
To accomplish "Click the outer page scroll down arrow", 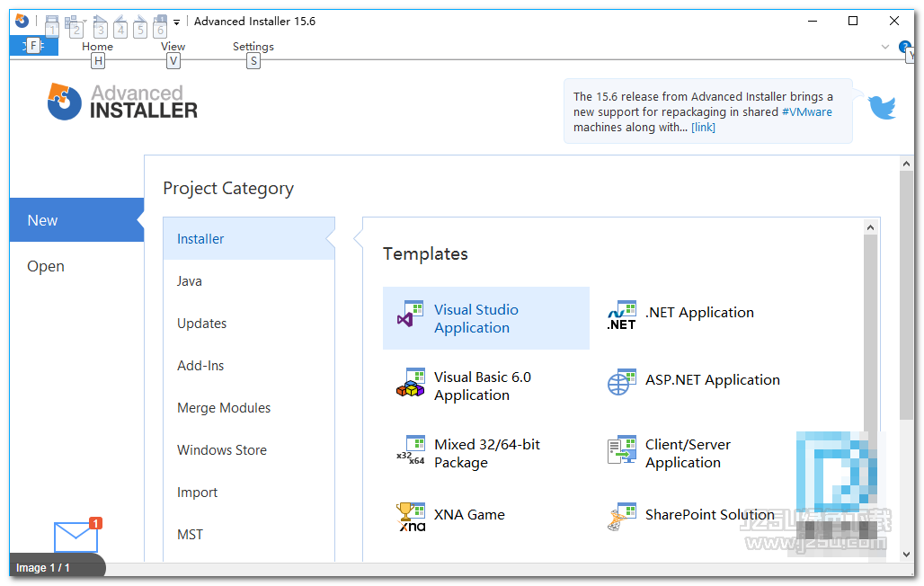I will [906, 555].
